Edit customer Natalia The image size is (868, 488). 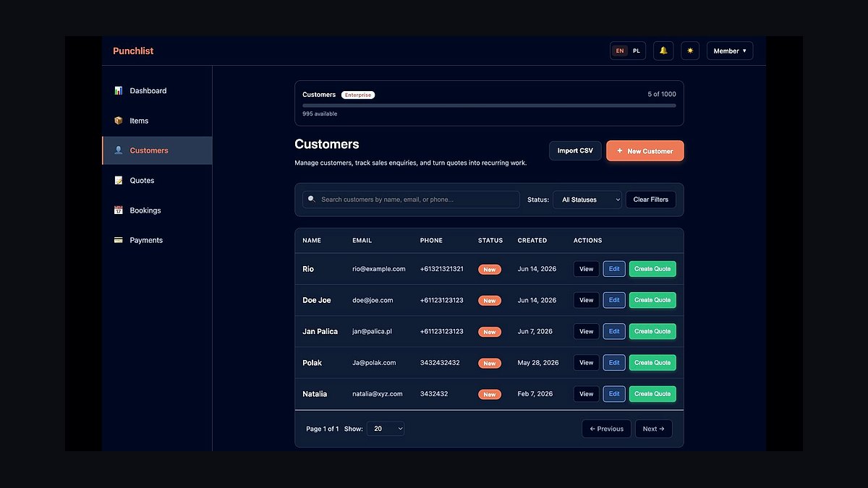(x=614, y=394)
